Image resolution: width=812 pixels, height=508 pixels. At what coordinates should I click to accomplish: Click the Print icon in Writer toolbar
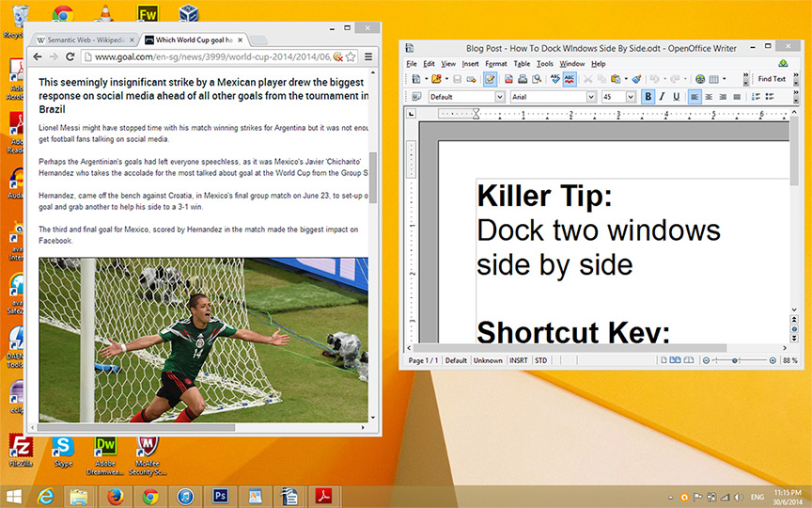tap(523, 79)
